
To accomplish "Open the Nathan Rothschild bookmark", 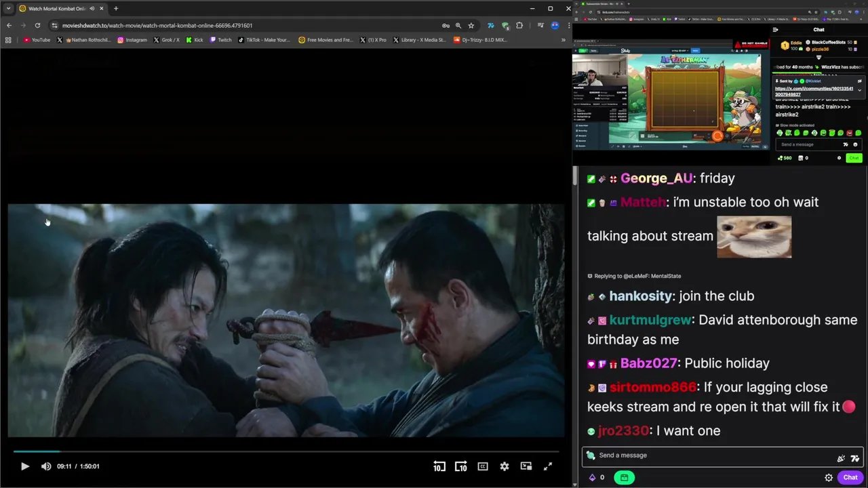I will [84, 40].
